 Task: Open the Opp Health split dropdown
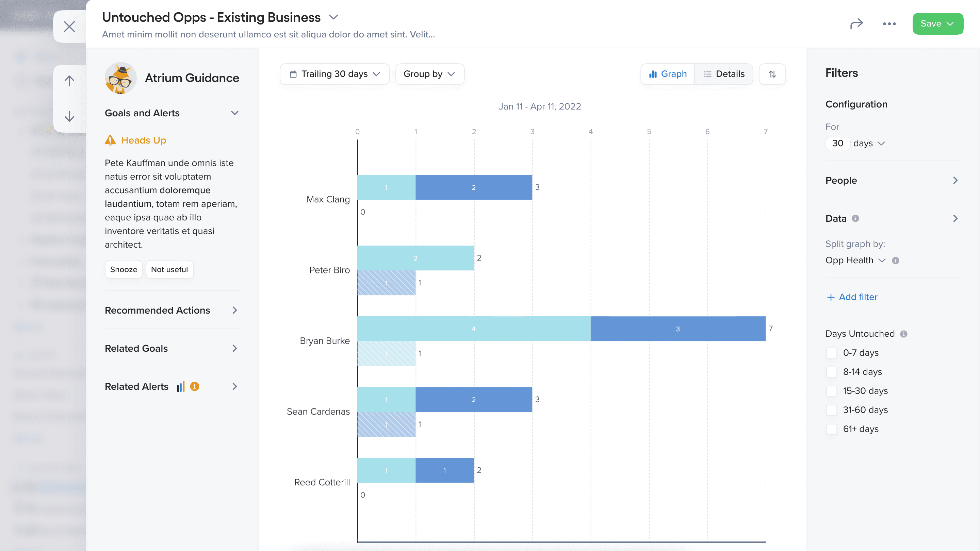tap(855, 261)
